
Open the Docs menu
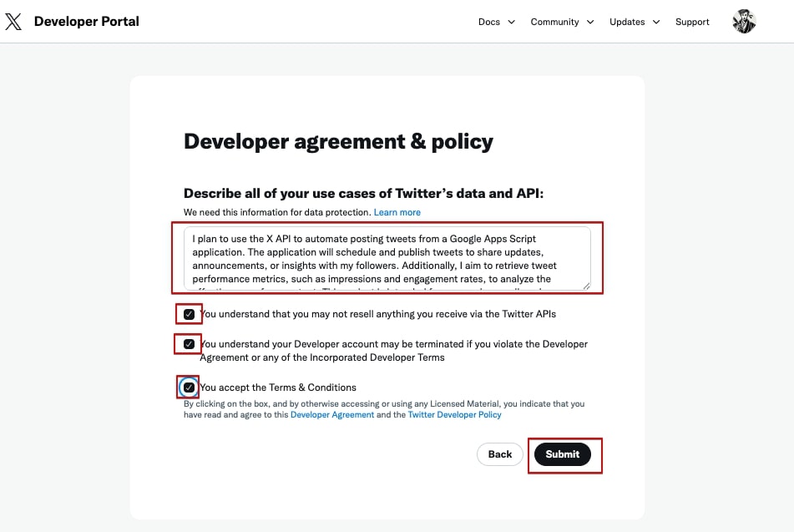(x=489, y=22)
